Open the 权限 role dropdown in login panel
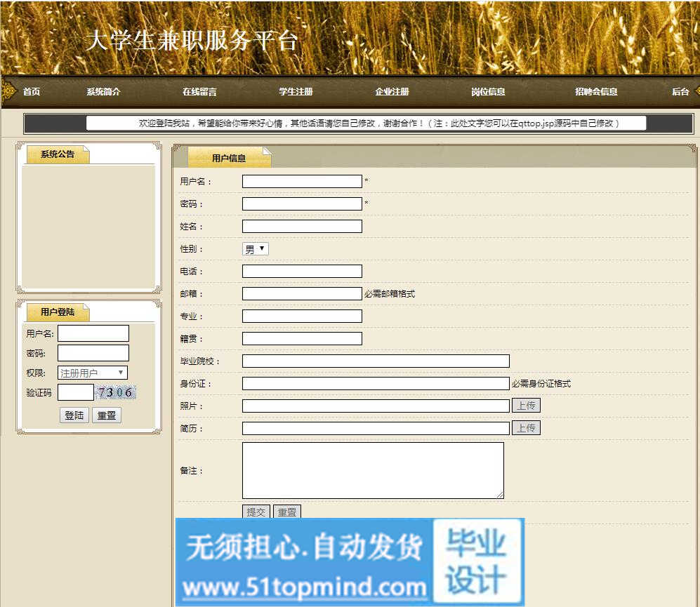This screenshot has width=700, height=607. [x=92, y=373]
